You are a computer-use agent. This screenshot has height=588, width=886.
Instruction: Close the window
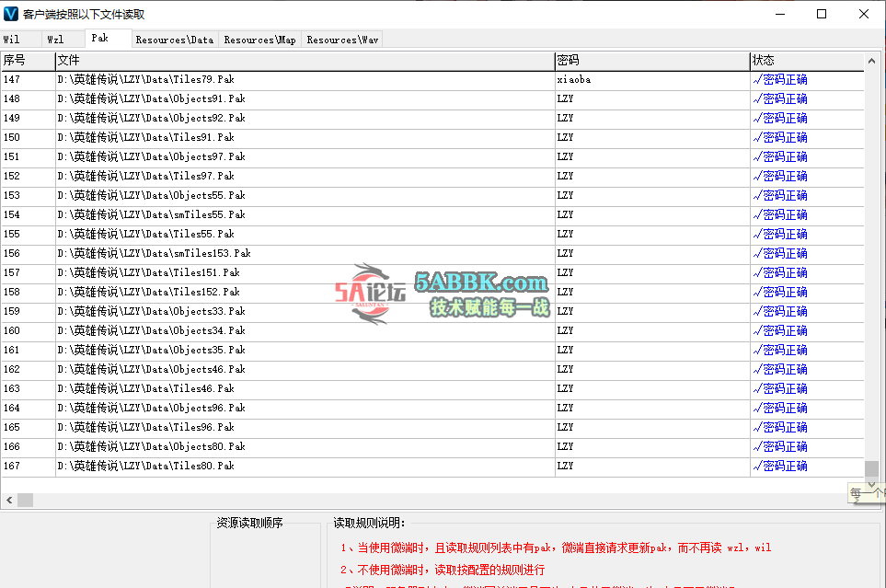864,14
